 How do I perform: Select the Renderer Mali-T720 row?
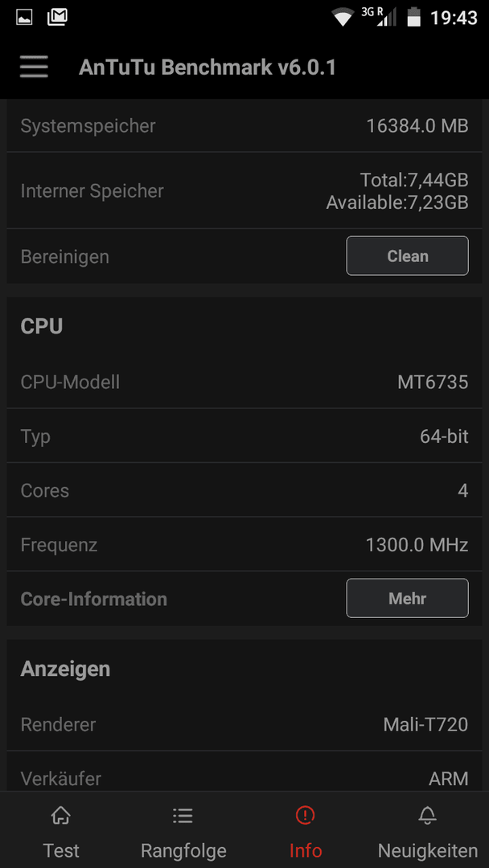[244, 724]
